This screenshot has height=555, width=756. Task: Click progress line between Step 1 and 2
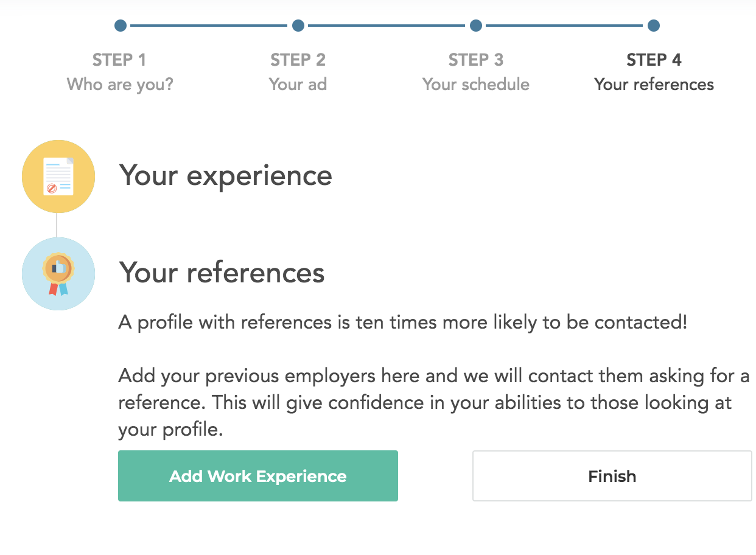(x=209, y=26)
